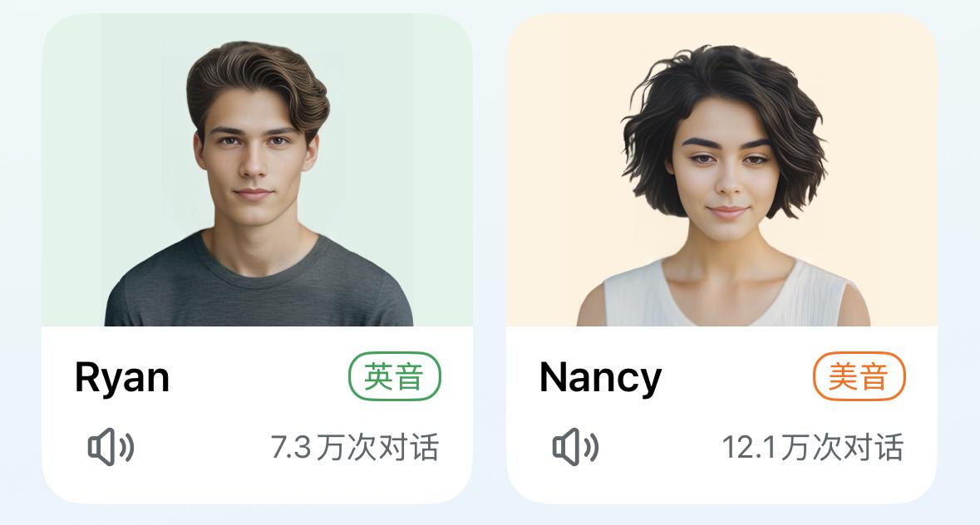Play Ryan's voice sample speaker icon
The image size is (980, 525).
coord(111,447)
